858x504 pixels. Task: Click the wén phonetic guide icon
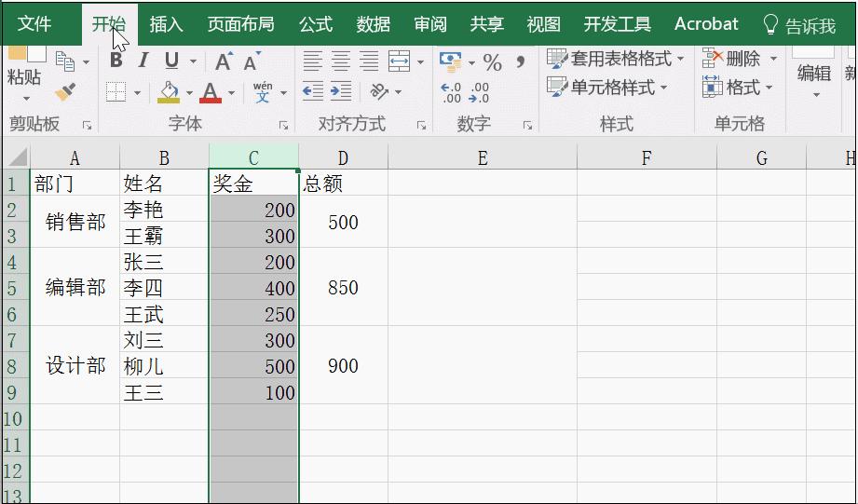[x=263, y=92]
